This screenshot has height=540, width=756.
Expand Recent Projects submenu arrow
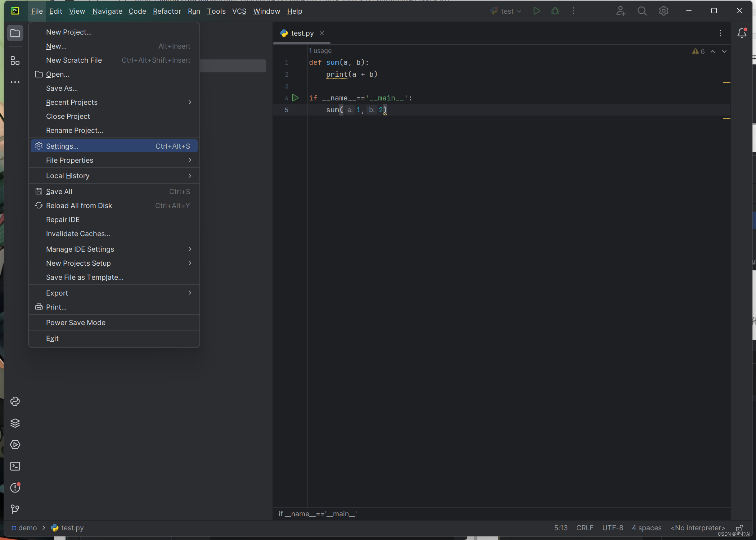click(x=189, y=102)
